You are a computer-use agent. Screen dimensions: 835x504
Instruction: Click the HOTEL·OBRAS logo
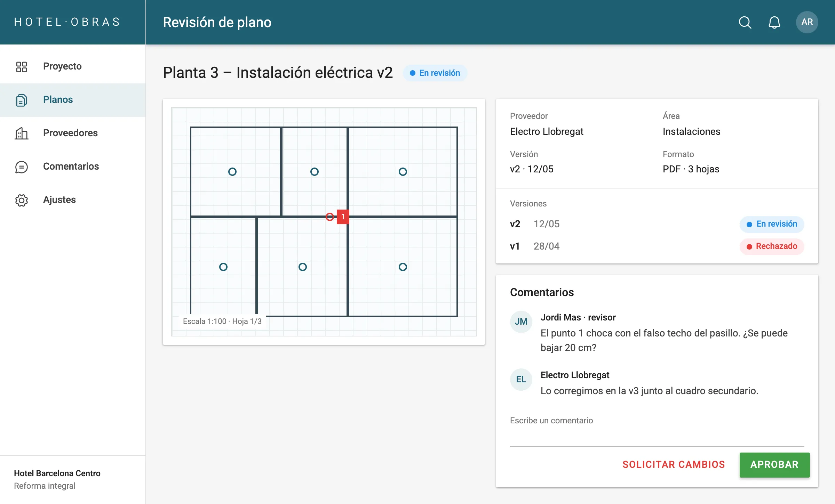67,22
